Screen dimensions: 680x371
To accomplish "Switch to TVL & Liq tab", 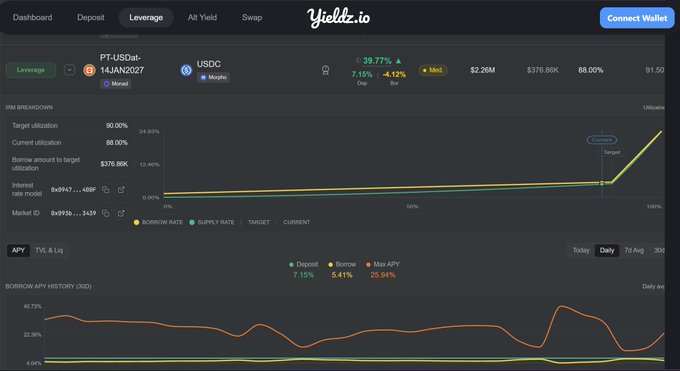I will [x=49, y=250].
